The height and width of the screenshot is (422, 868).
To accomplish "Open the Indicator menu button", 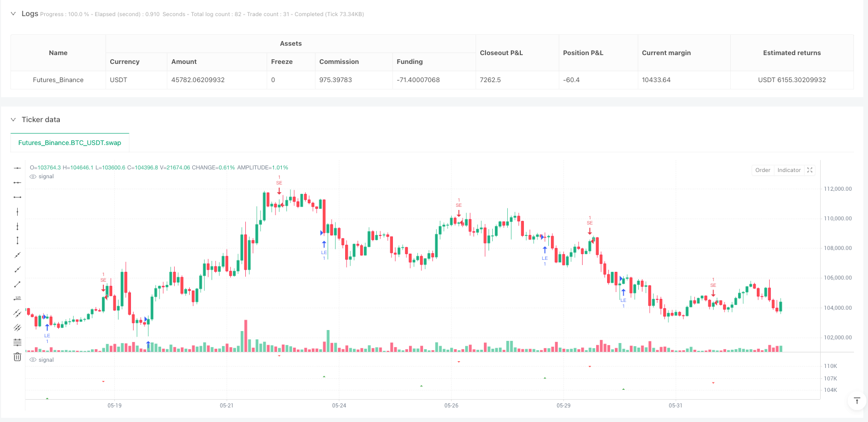I will click(x=788, y=170).
